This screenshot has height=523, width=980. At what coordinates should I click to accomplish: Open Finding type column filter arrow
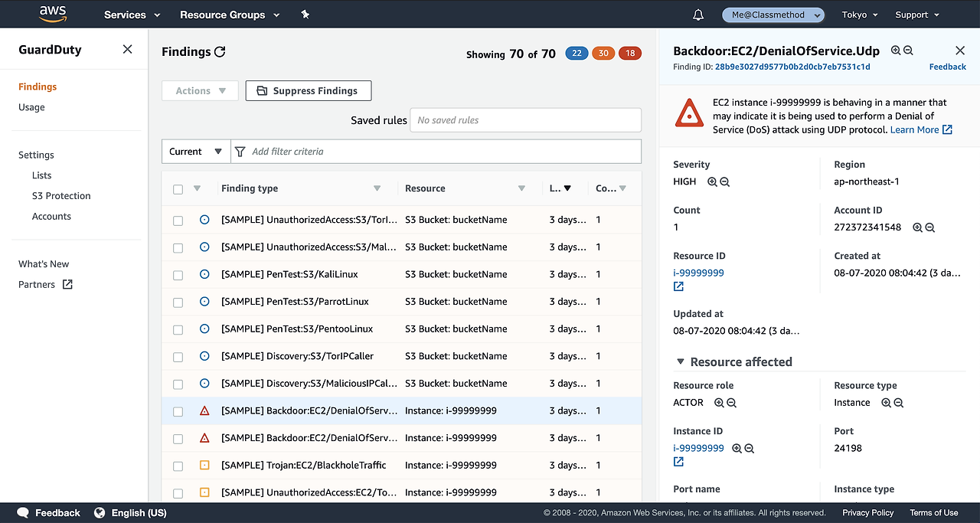(377, 188)
